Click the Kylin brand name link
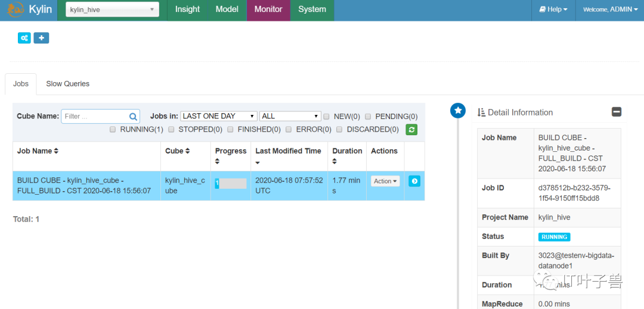 (x=41, y=10)
